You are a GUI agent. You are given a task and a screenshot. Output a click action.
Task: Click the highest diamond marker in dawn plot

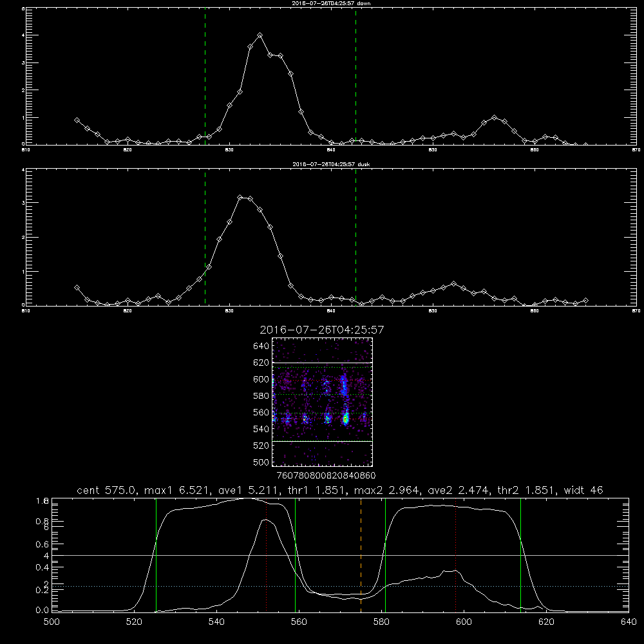pos(260,35)
